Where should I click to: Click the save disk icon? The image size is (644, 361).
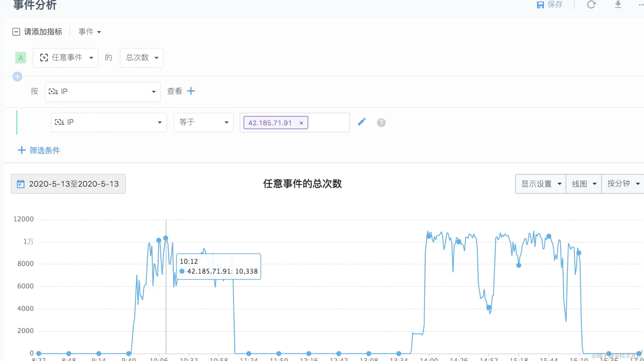(540, 5)
